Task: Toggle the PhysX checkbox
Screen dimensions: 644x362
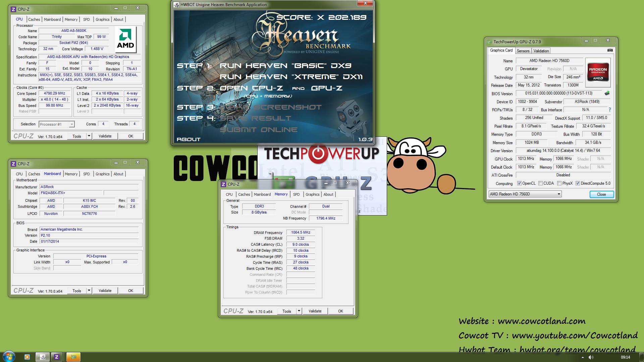Action: point(559,183)
